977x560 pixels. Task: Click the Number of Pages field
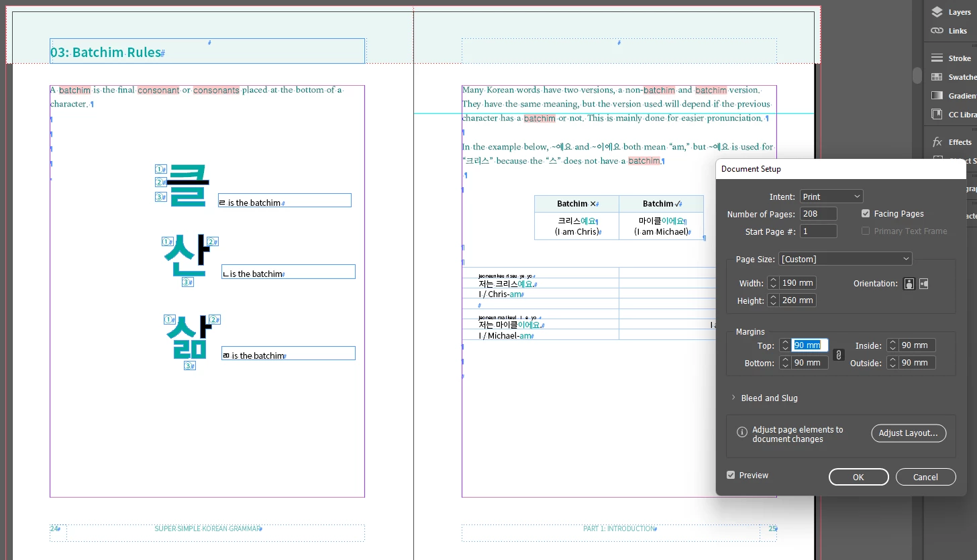(x=819, y=214)
